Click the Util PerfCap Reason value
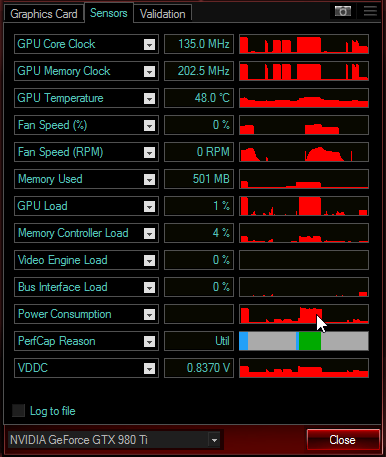This screenshot has height=457, width=386. (x=199, y=341)
